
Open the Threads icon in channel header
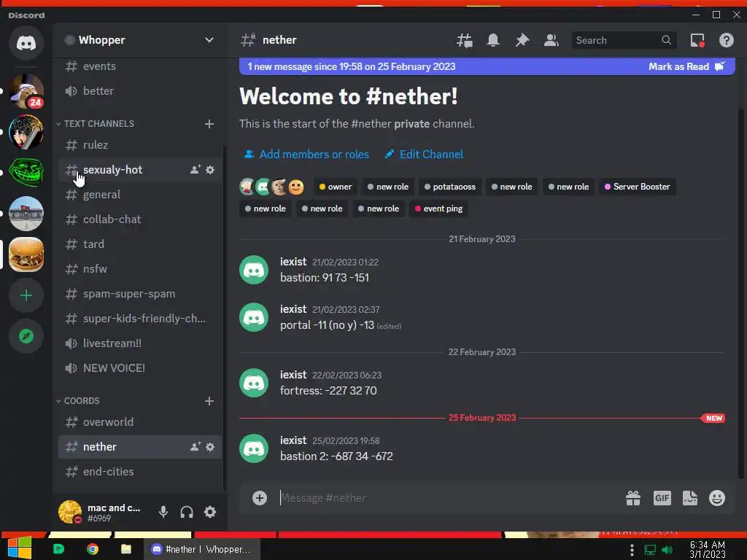point(465,41)
